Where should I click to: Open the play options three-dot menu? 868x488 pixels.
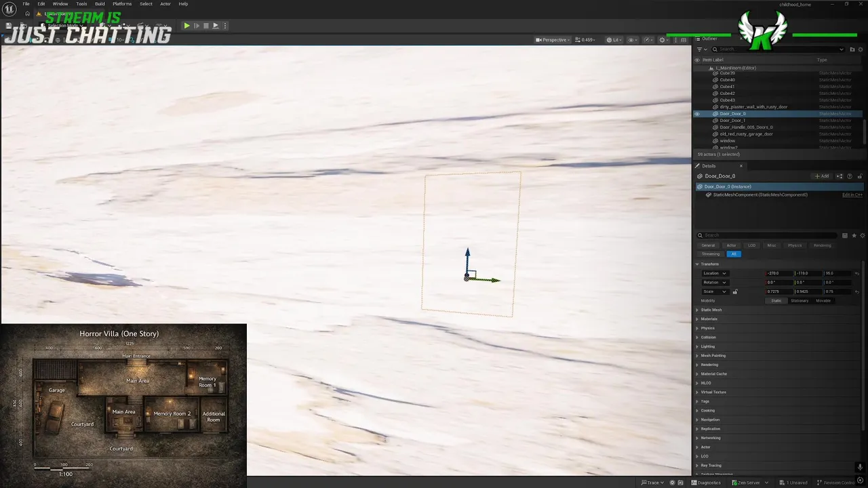pyautogui.click(x=225, y=26)
